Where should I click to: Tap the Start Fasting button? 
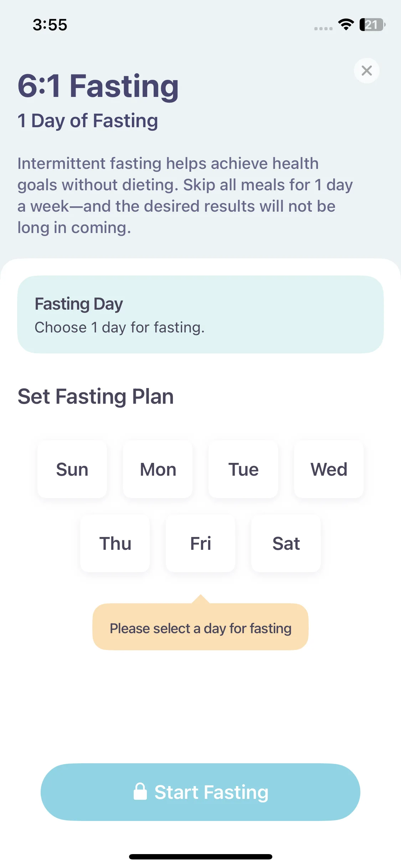(200, 792)
